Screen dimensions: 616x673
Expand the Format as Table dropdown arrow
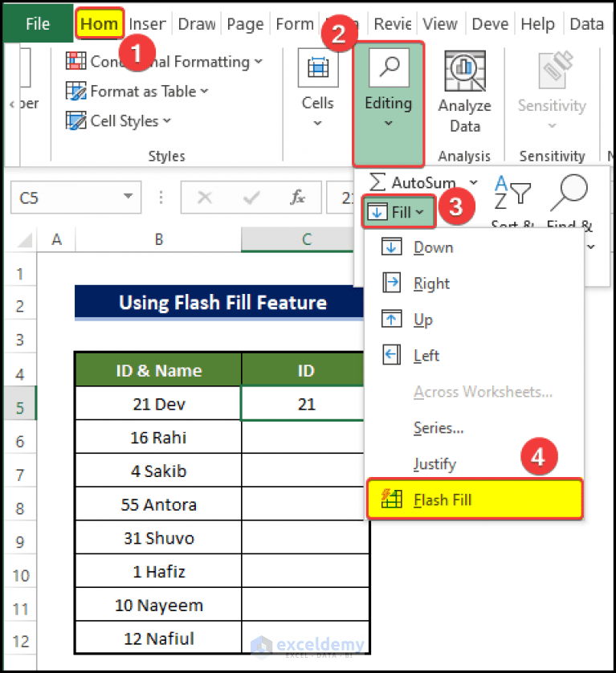204,91
